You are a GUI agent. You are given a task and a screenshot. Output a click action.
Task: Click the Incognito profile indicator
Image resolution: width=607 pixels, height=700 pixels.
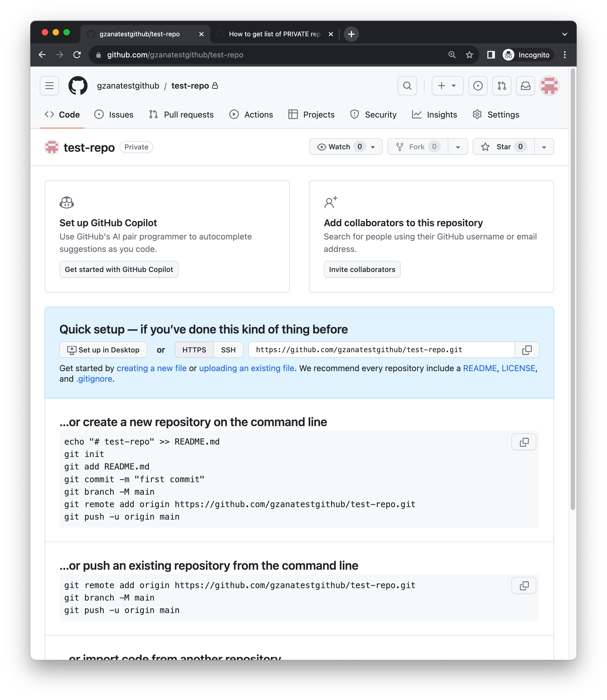tap(527, 54)
